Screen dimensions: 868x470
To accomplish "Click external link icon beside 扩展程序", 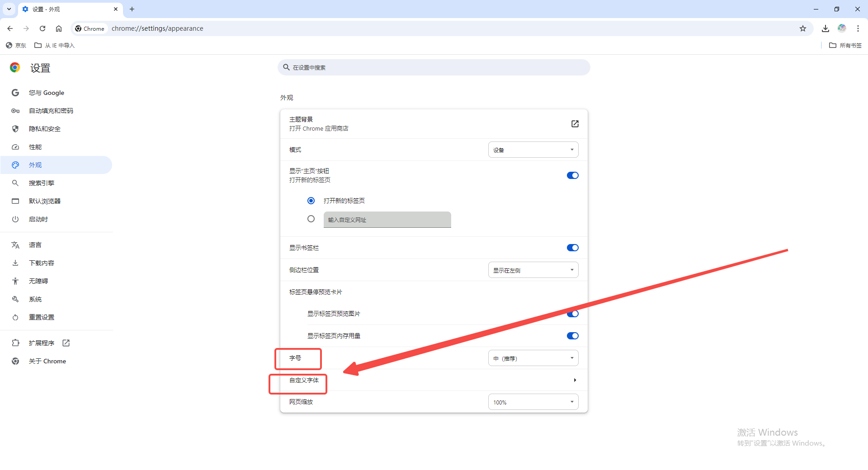I will [66, 343].
